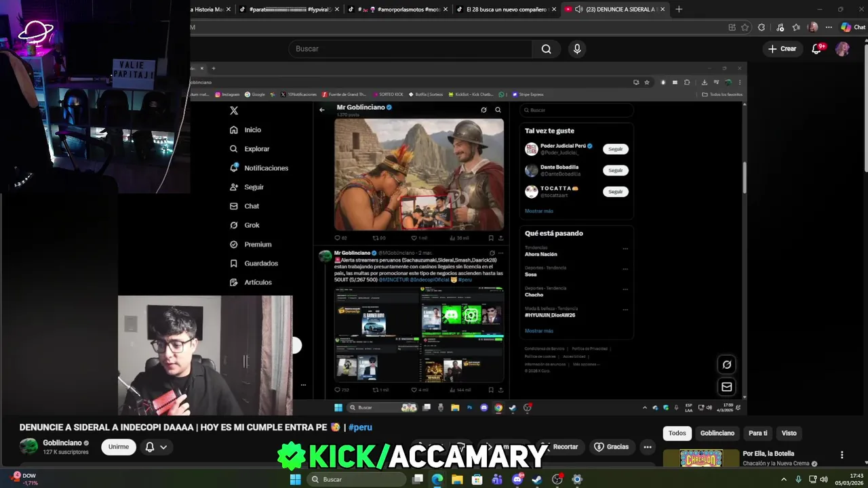Switch to the "El 28 busca un nuevo compañero" tab
Image resolution: width=868 pixels, height=488 pixels.
click(507, 9)
